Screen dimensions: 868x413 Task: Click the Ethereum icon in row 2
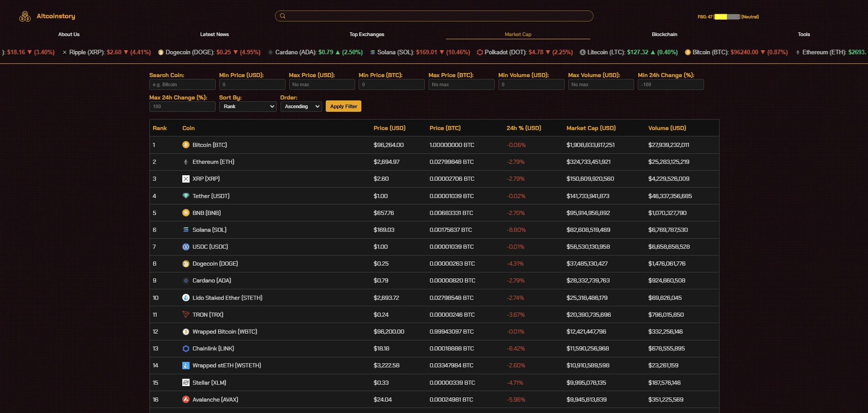click(186, 162)
